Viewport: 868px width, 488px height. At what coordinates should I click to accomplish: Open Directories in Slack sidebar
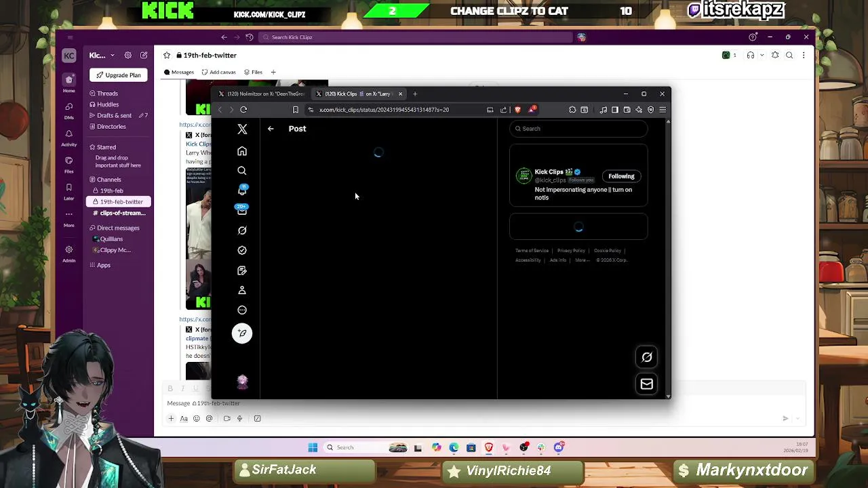(111, 127)
